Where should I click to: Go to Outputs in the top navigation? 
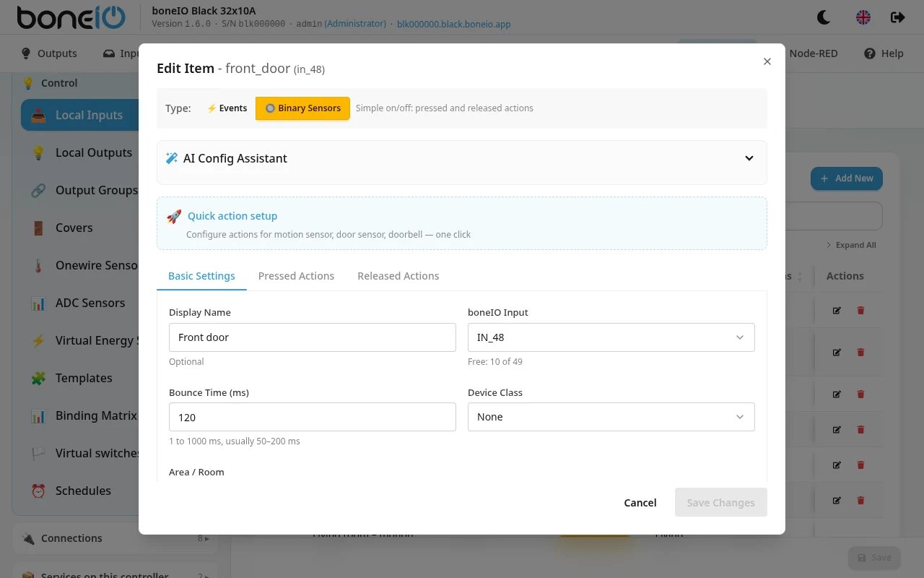[x=49, y=53]
